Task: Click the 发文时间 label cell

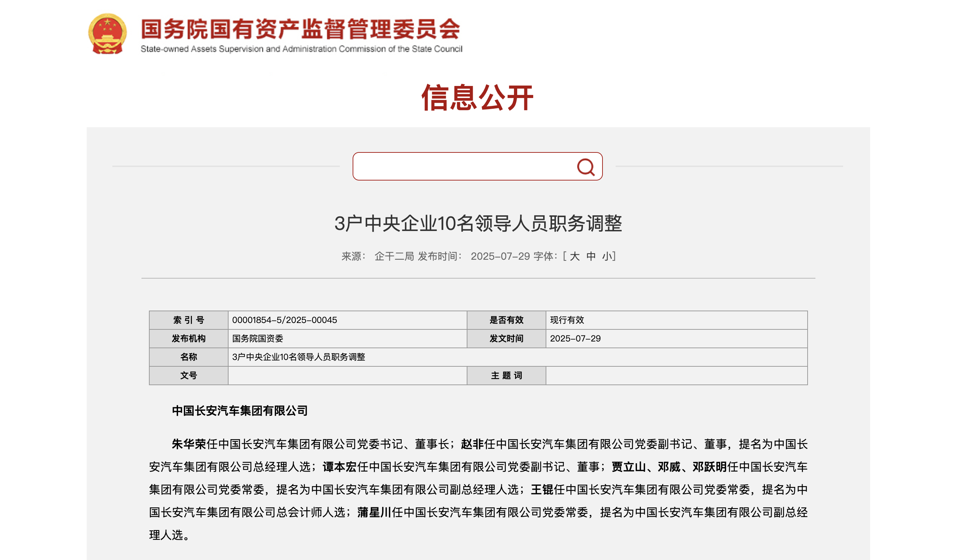Action: [x=506, y=339]
